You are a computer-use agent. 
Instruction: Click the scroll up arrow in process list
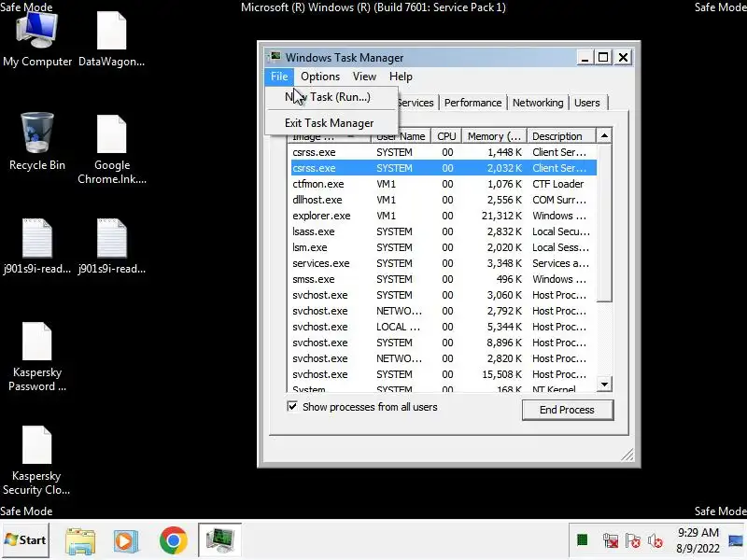point(604,136)
